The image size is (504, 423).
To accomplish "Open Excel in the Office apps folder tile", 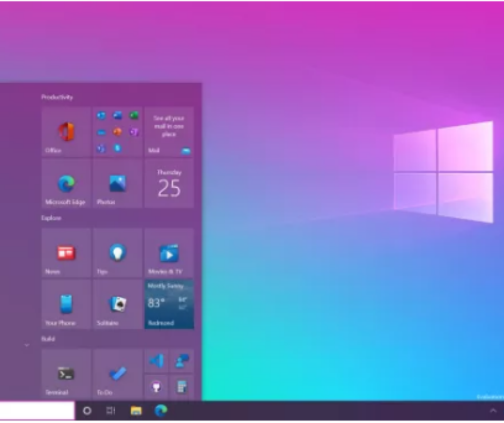I will pos(134,115).
